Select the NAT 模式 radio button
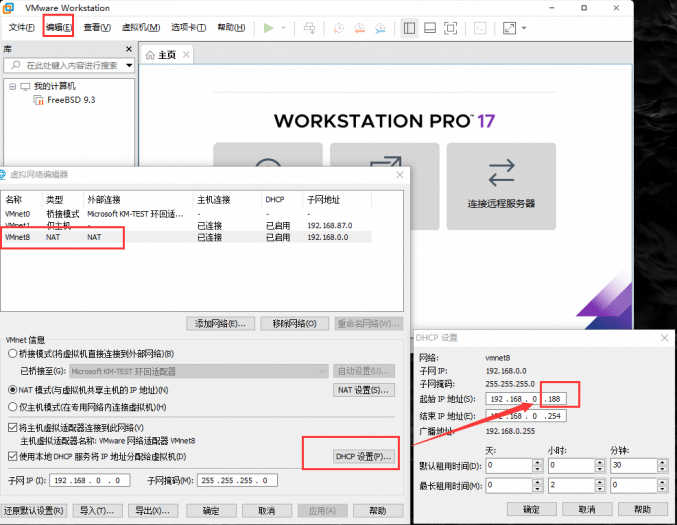 pyautogui.click(x=13, y=389)
